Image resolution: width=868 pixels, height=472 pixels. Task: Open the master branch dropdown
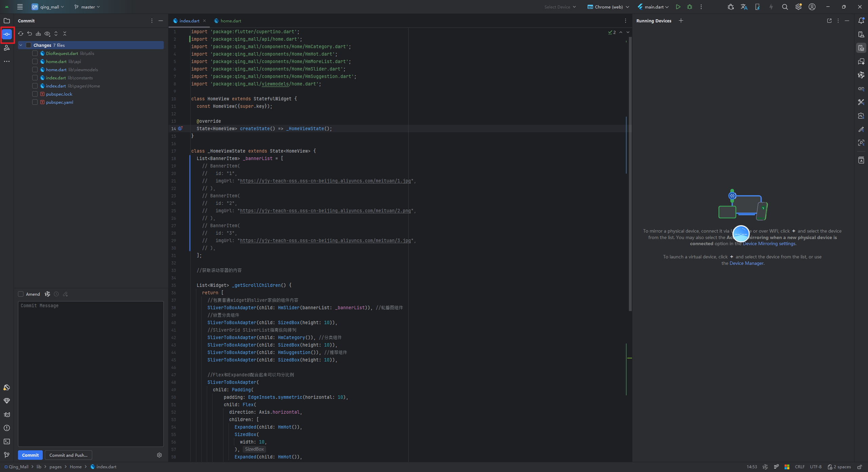(87, 7)
